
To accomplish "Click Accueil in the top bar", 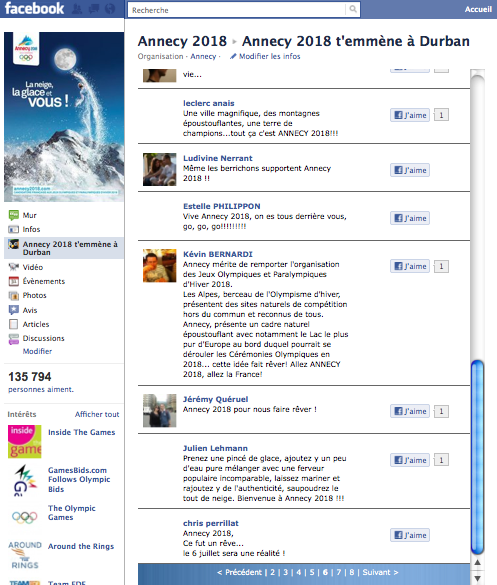I will 478,9.
